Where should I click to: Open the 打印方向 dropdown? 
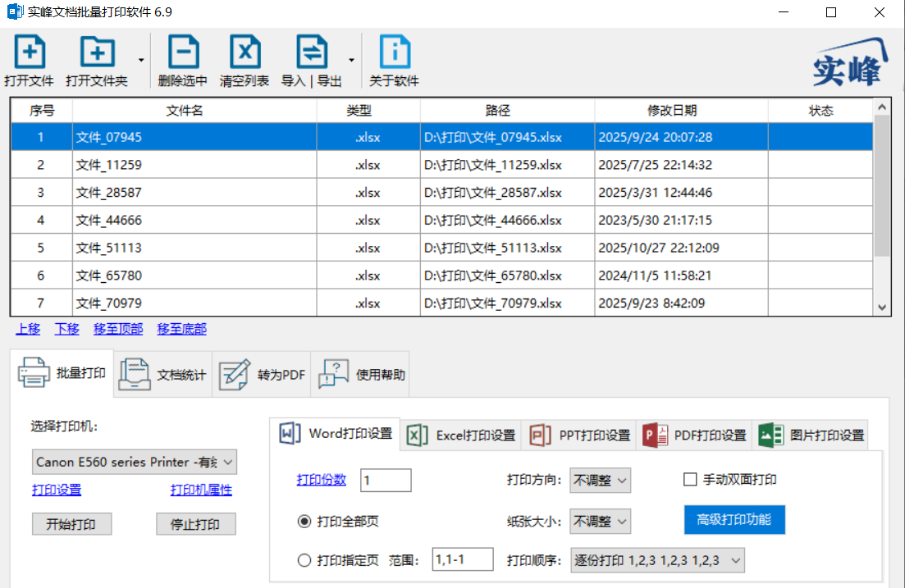tap(601, 480)
